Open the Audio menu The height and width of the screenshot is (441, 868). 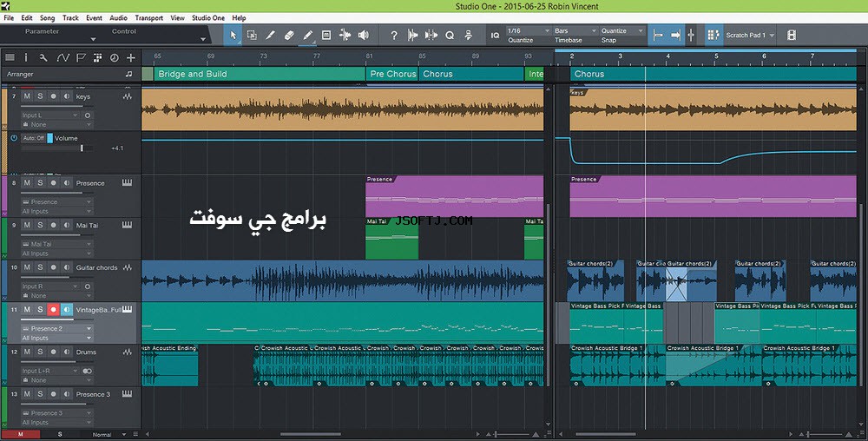tap(118, 17)
